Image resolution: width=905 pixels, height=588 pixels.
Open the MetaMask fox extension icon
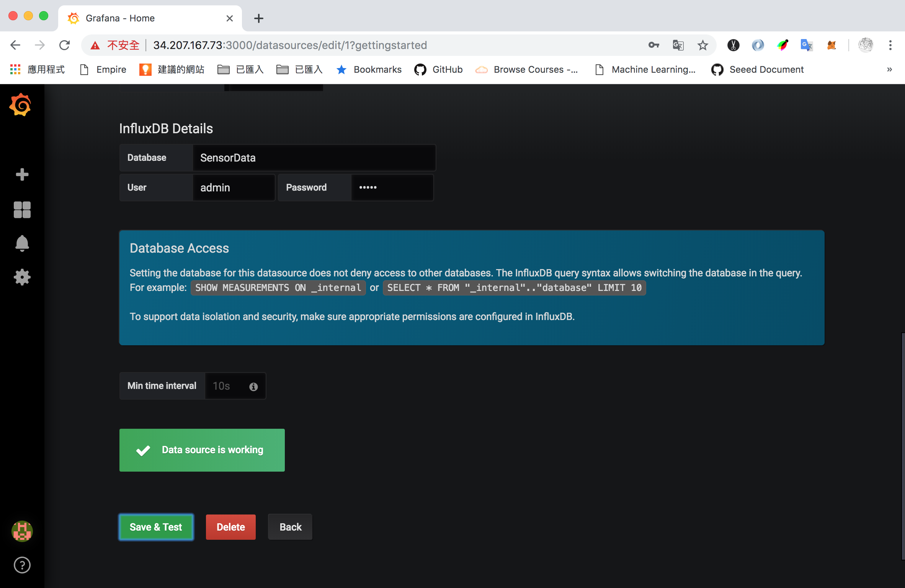pyautogui.click(x=831, y=45)
